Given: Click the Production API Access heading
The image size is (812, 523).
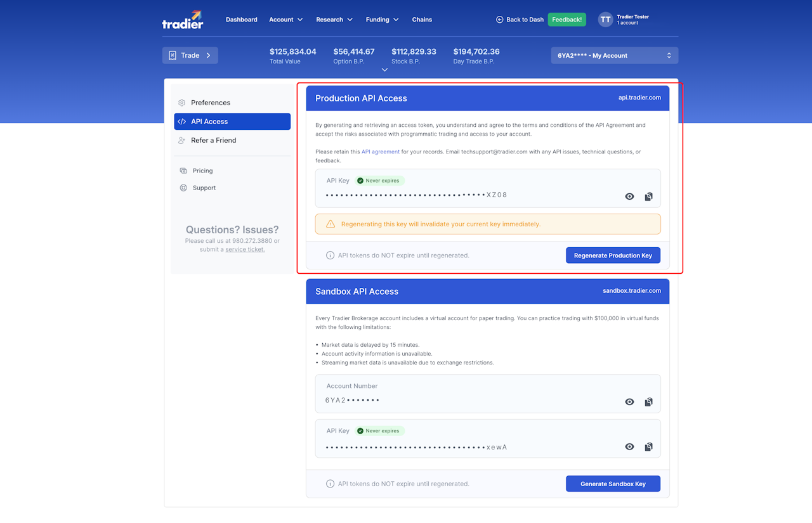Looking at the screenshot, I should coord(361,98).
